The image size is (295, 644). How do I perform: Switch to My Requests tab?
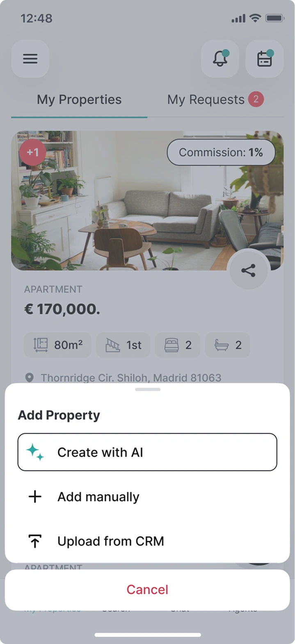point(215,100)
